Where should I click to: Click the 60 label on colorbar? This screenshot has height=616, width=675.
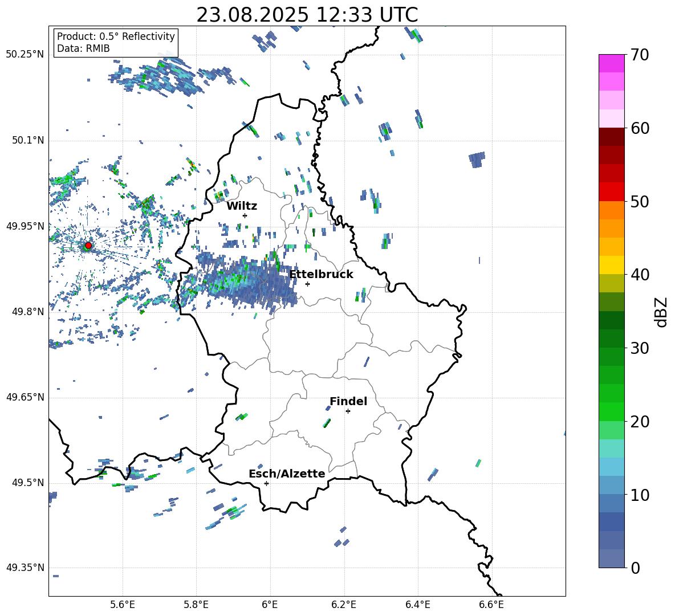click(x=640, y=128)
